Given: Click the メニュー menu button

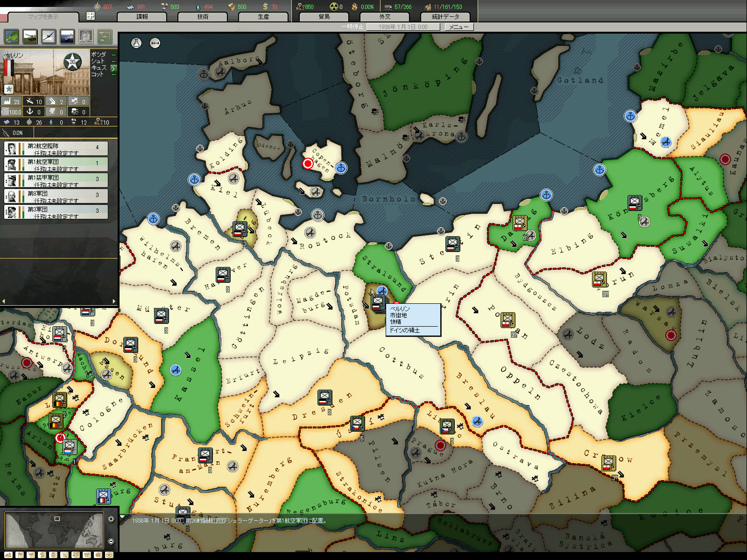Looking at the screenshot, I should (x=458, y=27).
